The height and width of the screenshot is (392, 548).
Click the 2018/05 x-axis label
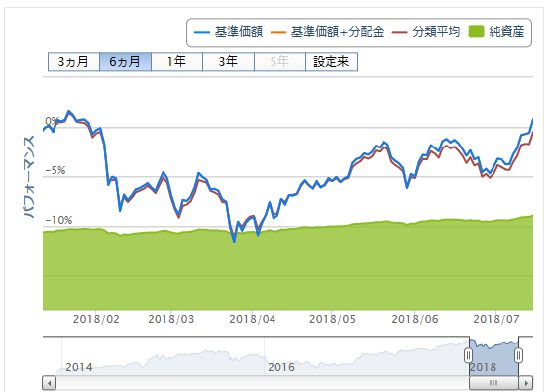click(332, 319)
